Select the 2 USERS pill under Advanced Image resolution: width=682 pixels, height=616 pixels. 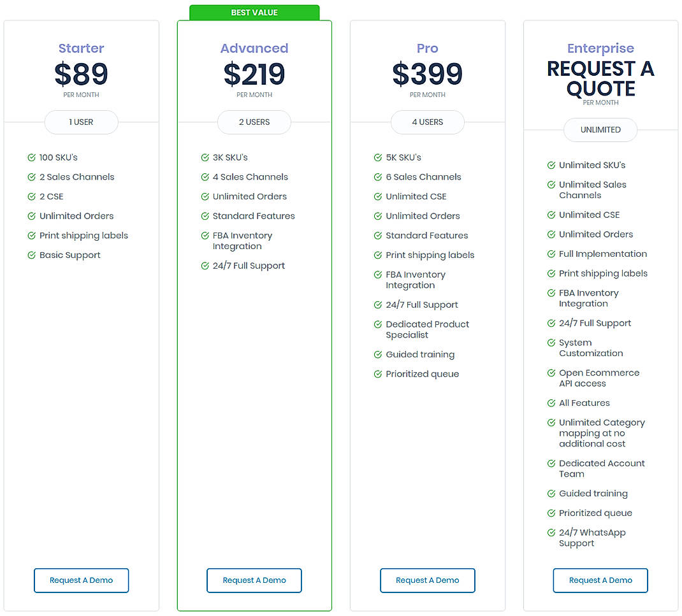click(254, 122)
